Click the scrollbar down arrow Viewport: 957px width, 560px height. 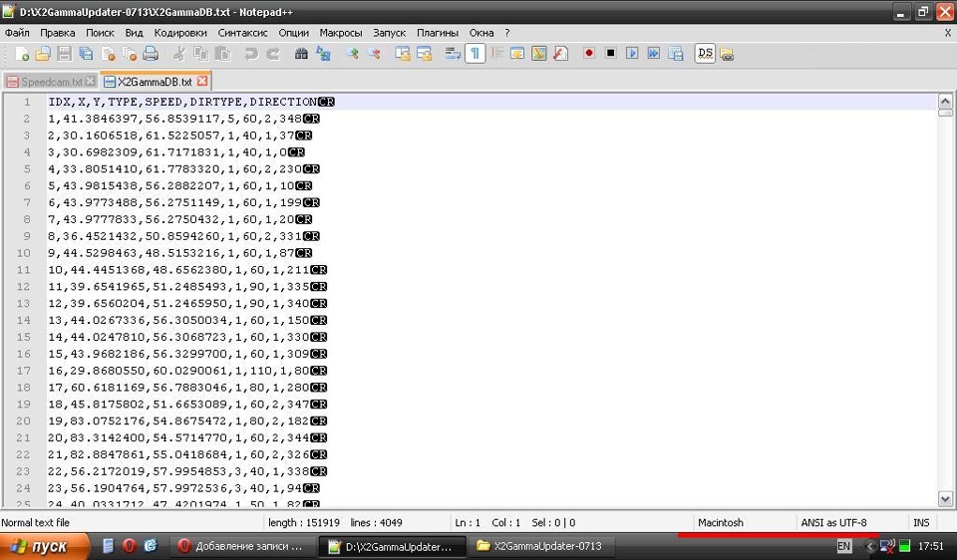[x=945, y=499]
